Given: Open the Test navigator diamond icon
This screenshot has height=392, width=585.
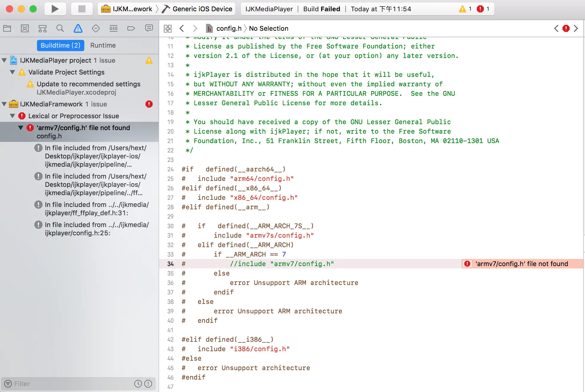Looking at the screenshot, I should [96, 28].
